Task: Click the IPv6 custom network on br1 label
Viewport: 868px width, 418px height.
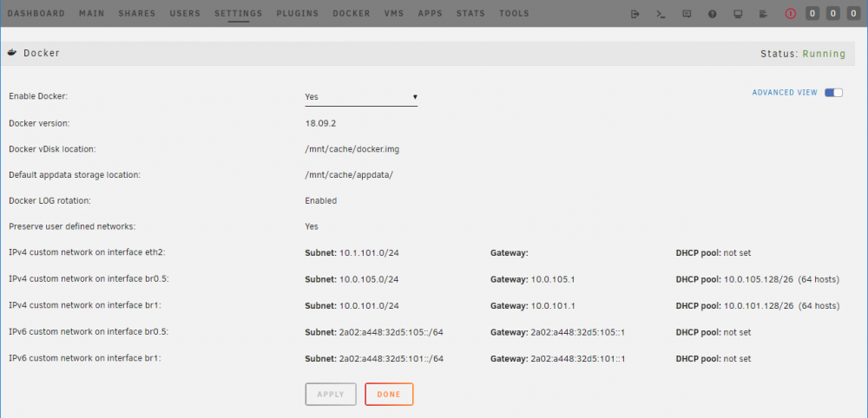Action: 85,358
